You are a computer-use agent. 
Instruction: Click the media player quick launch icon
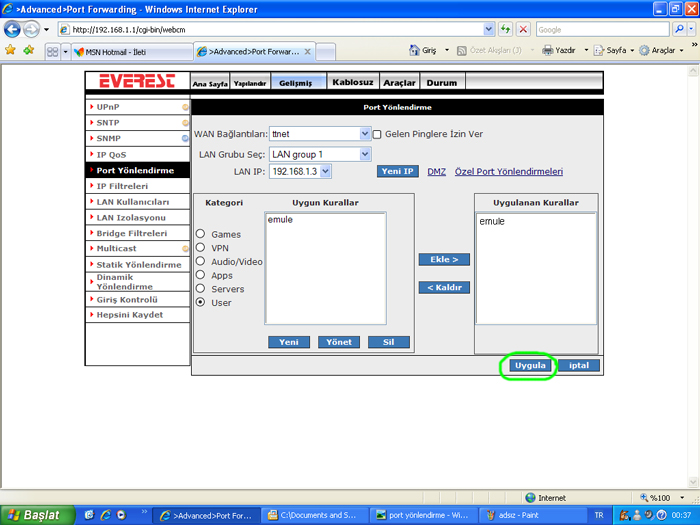coord(121,515)
